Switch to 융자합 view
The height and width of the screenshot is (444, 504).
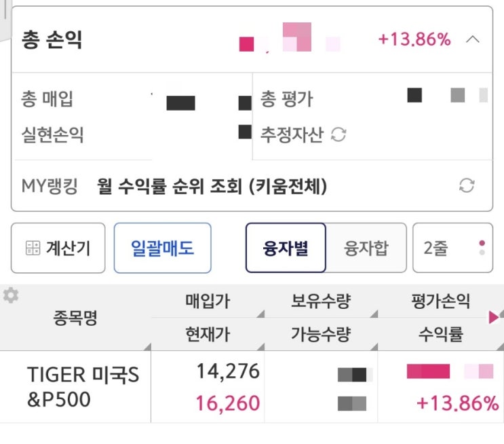366,248
